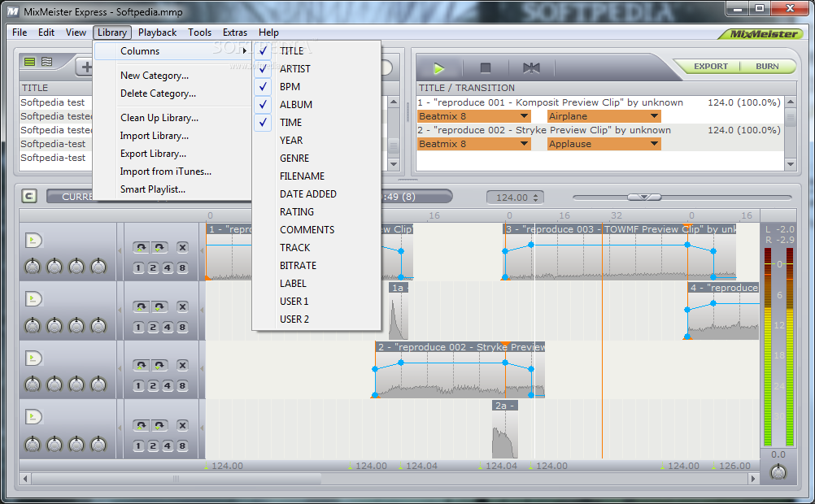
Task: Enable the FILENAME column
Action: pyautogui.click(x=316, y=176)
